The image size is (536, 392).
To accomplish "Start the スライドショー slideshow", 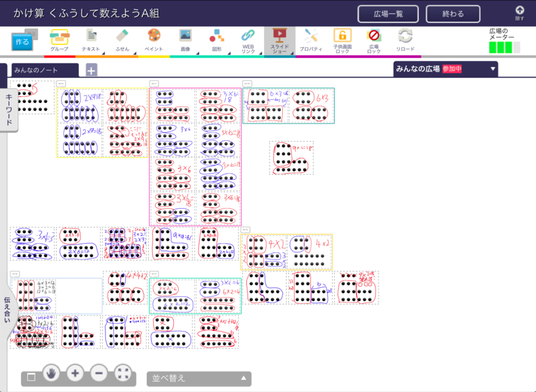I will click(280, 40).
